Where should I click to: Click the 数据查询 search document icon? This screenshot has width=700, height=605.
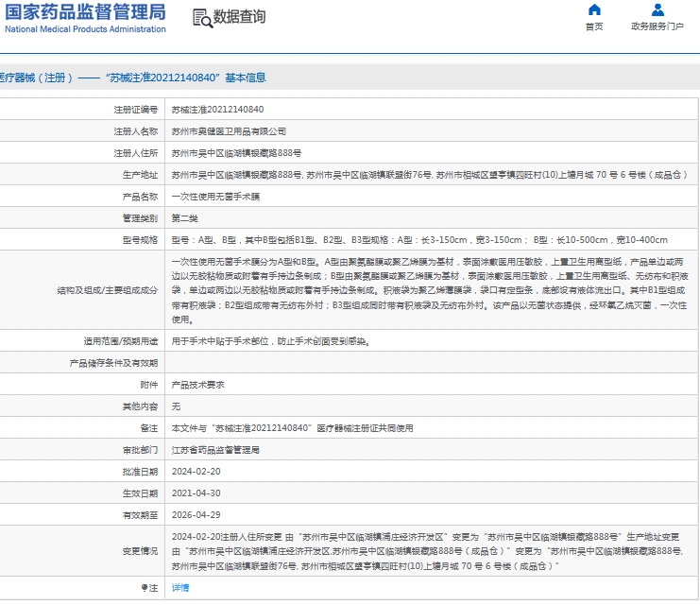coord(202,18)
